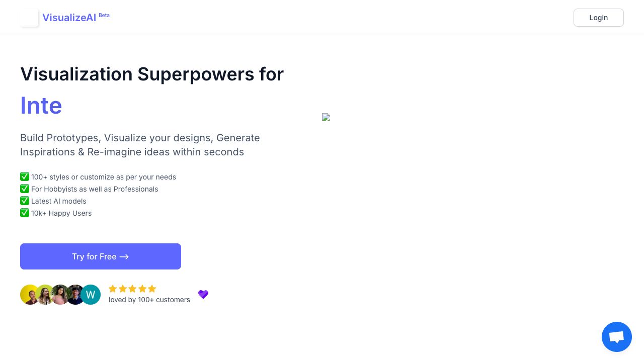Click the animated purple "Inte" headline word
Screen dimensions: 644x362
click(41, 106)
